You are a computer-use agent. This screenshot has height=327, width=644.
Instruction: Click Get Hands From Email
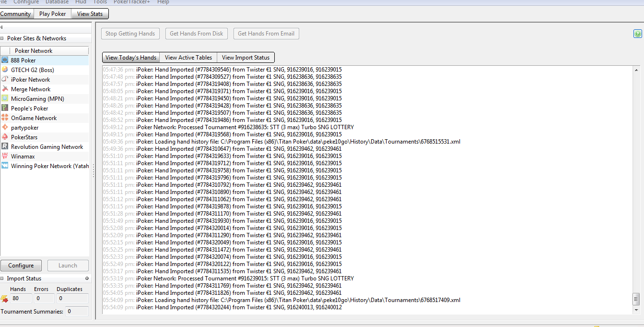[266, 34]
